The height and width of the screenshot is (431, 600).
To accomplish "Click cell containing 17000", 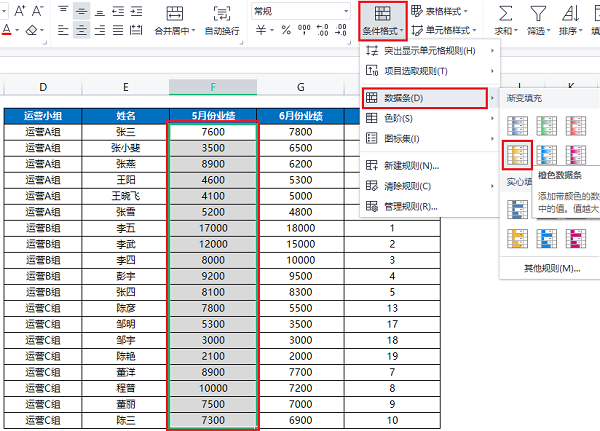I will 213,228.
